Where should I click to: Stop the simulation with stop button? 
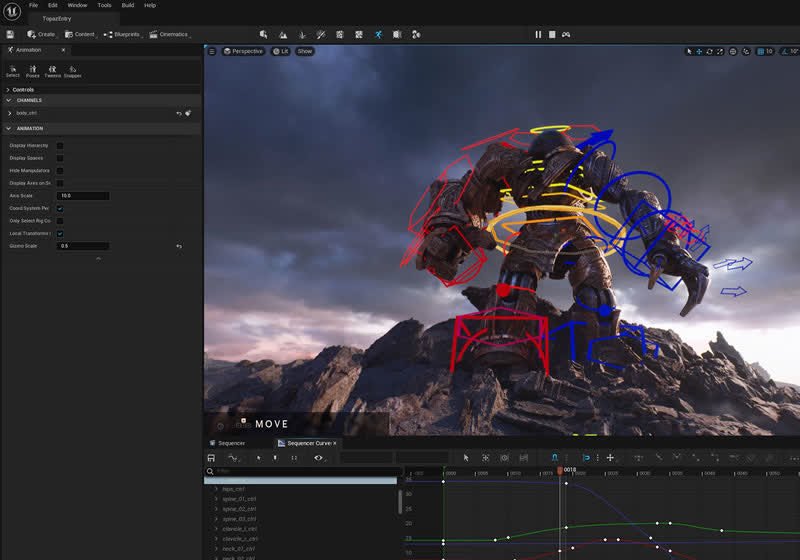552,34
